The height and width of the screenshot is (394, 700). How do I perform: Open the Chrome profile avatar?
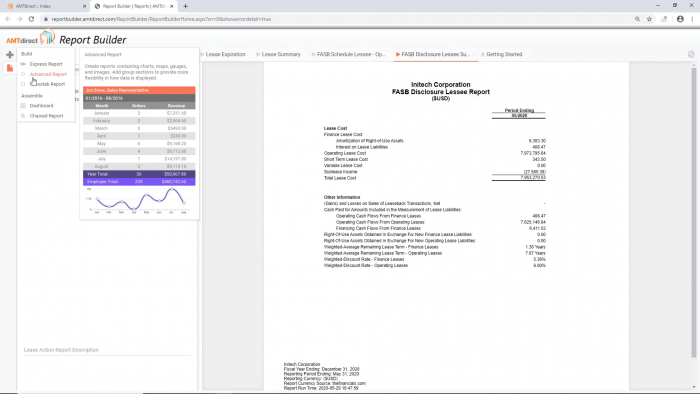coord(680,19)
